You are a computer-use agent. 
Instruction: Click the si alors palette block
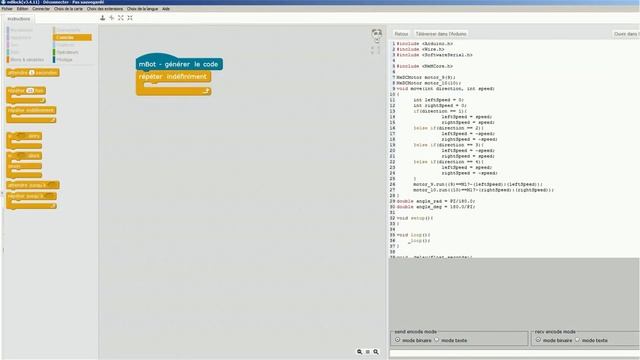click(24, 140)
